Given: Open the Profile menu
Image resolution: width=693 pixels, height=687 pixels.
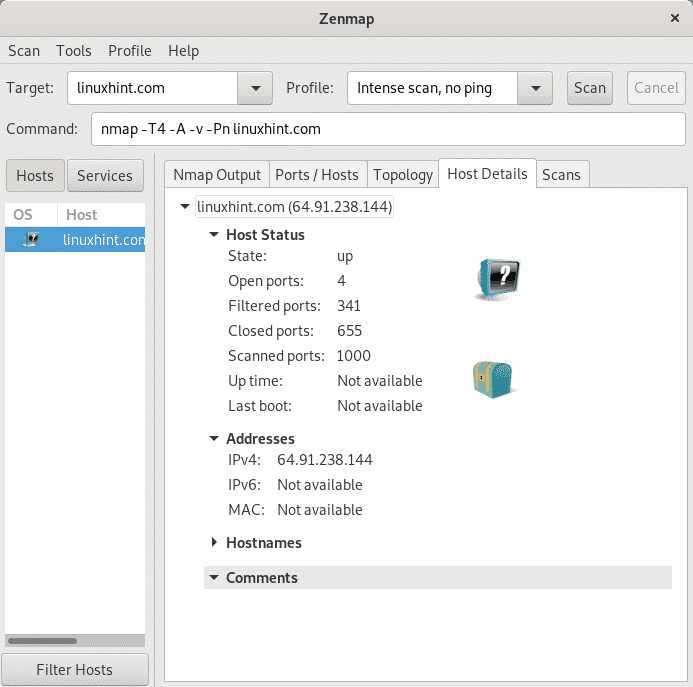Looking at the screenshot, I should [130, 51].
